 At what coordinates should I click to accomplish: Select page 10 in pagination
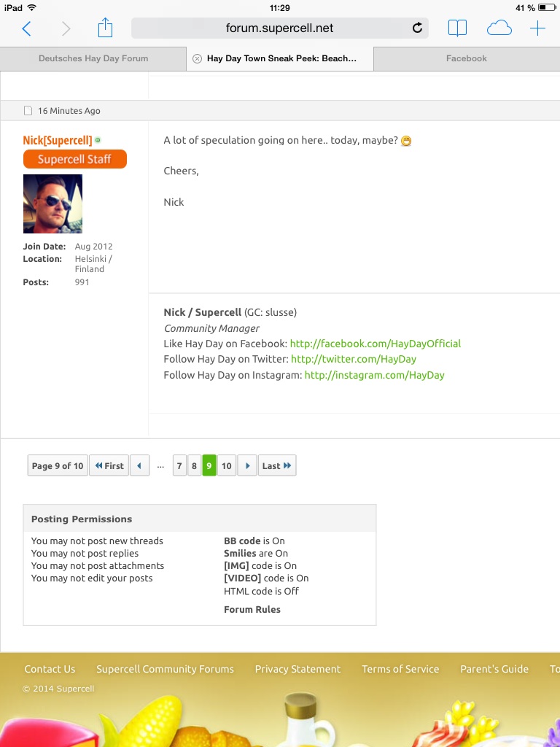[x=227, y=465]
